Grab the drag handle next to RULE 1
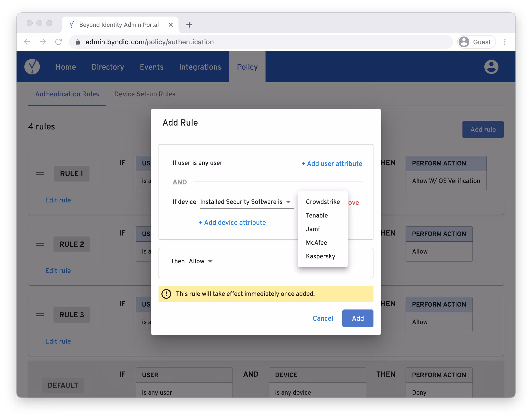This screenshot has height=418, width=532. pos(40,174)
